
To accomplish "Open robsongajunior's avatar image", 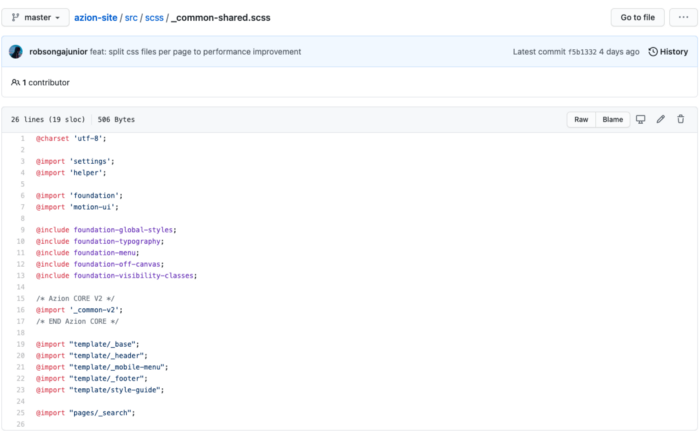I will 16,52.
